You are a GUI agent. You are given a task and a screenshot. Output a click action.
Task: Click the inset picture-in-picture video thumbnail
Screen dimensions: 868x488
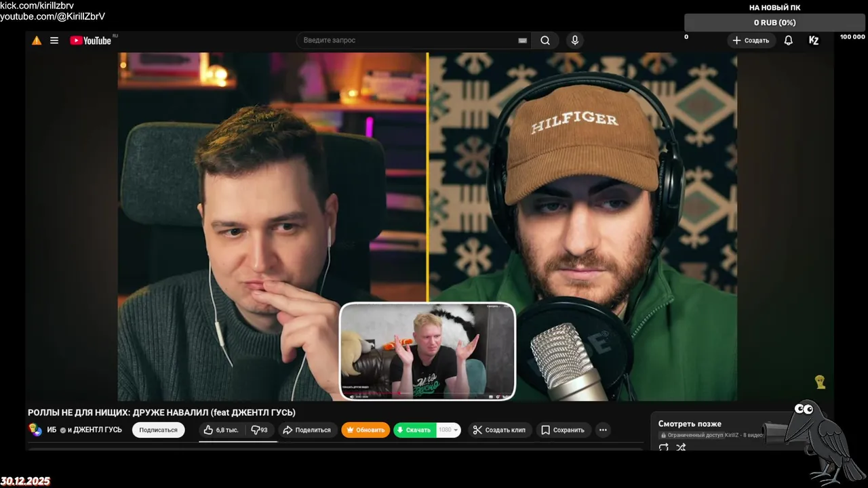point(427,351)
